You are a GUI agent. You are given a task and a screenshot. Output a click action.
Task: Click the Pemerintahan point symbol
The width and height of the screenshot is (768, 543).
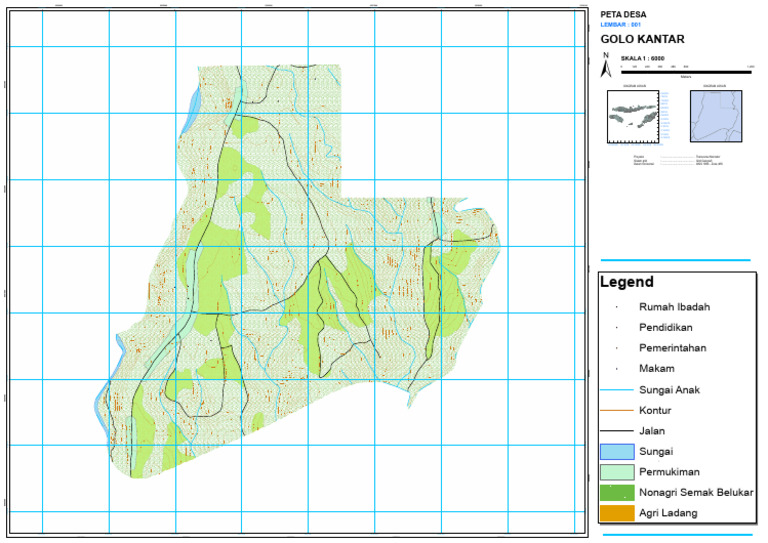[617, 348]
